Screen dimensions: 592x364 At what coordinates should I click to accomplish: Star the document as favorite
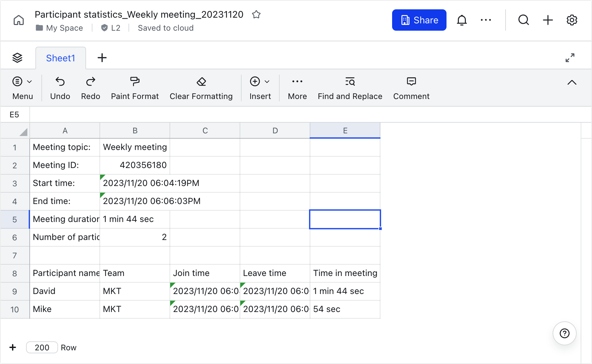coord(256,14)
